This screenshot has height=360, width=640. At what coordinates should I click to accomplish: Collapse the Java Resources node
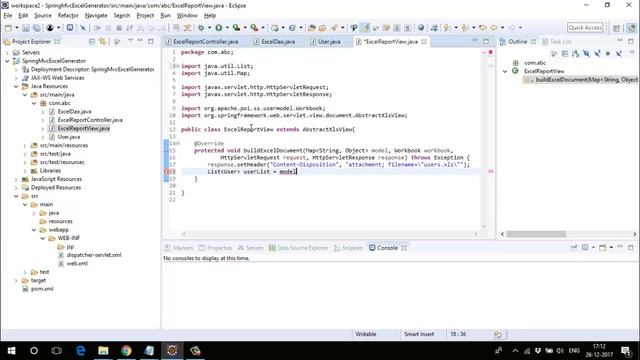point(16,86)
